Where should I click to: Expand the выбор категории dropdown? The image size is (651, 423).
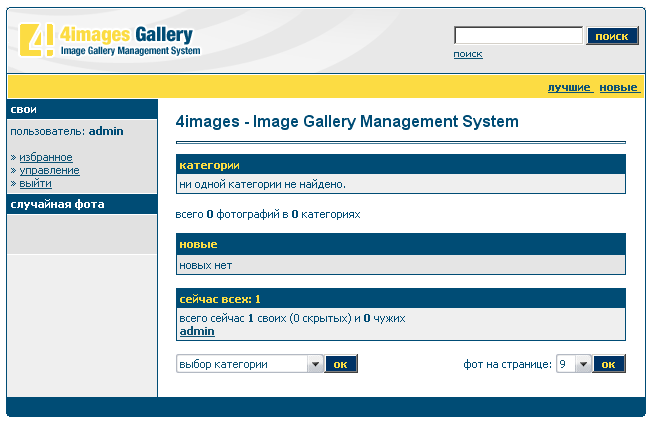(x=250, y=364)
